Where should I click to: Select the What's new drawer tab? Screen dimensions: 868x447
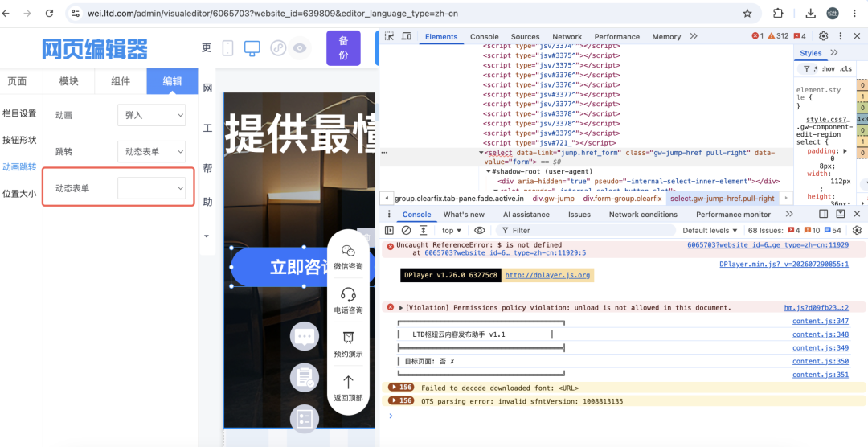point(464,215)
